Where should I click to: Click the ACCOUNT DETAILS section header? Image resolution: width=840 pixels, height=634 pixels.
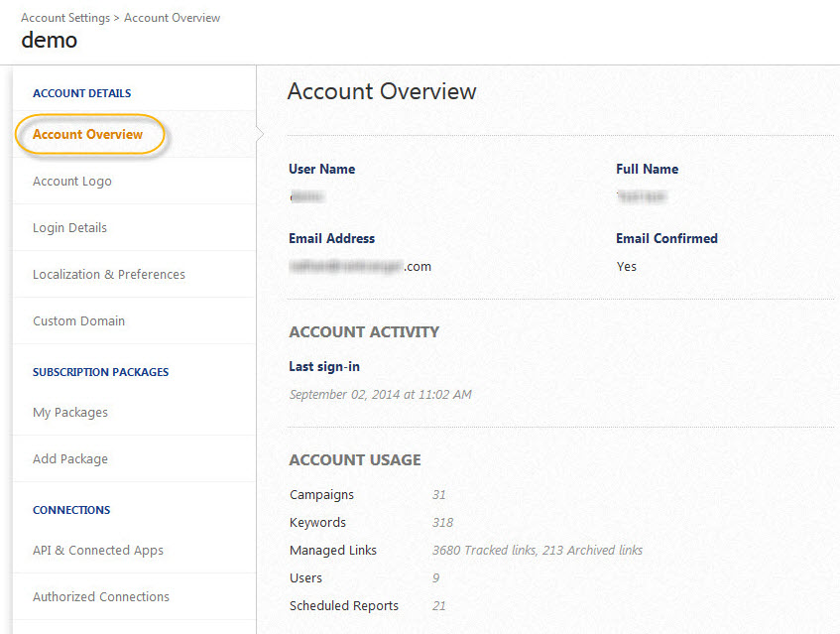[81, 93]
